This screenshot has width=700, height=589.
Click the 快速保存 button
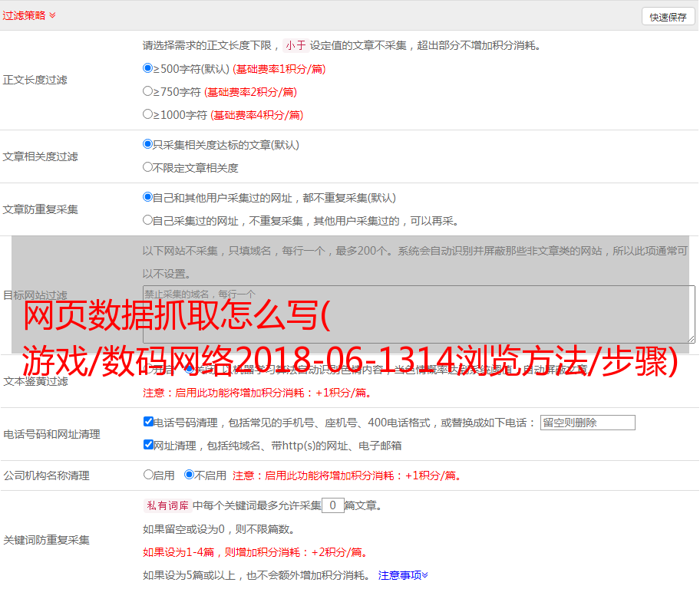tap(668, 17)
